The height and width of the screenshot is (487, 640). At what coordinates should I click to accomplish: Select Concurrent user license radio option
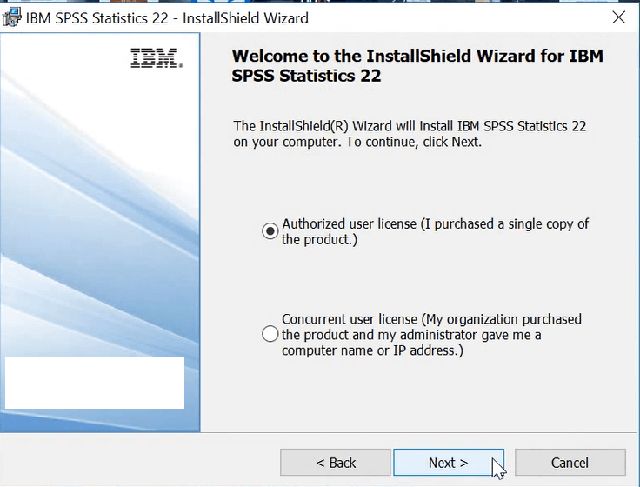tap(270, 334)
